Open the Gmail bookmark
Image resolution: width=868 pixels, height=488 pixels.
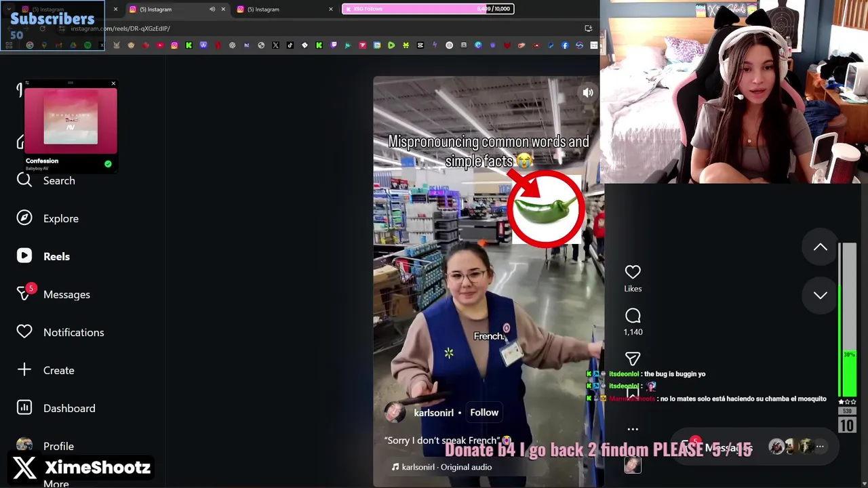[58, 45]
